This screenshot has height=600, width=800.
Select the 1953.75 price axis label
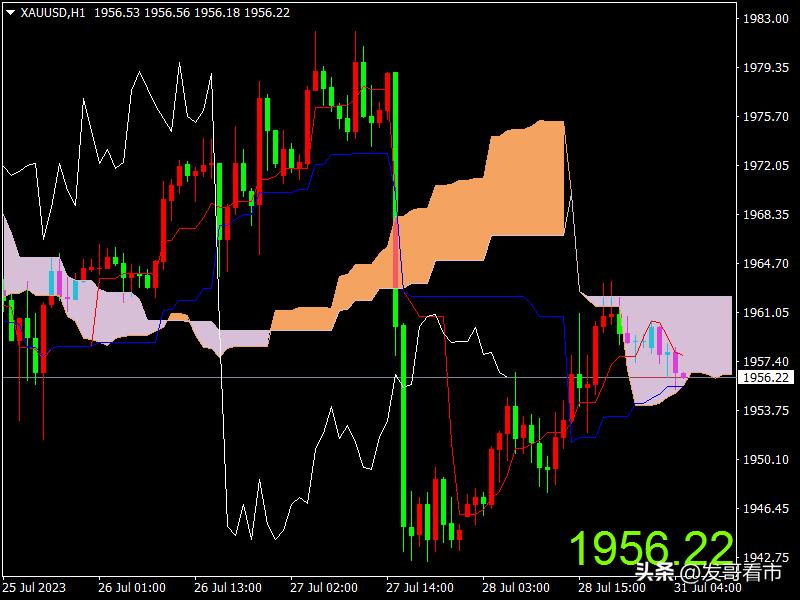pos(765,411)
